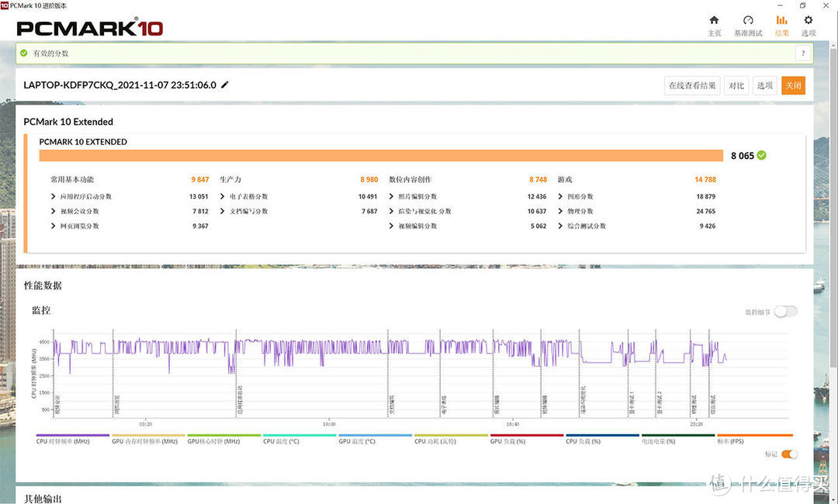Click the pencil icon to rename result
This screenshot has width=838, height=504.
(225, 85)
